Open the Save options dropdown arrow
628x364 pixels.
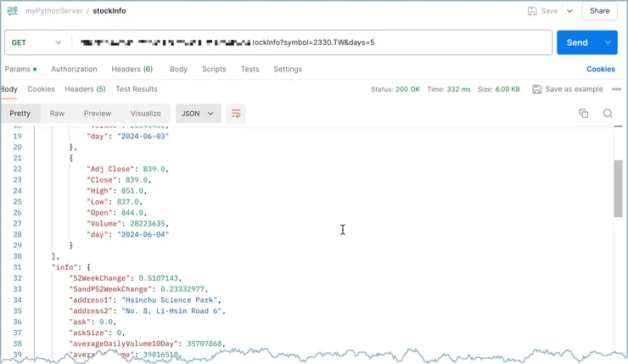click(569, 11)
